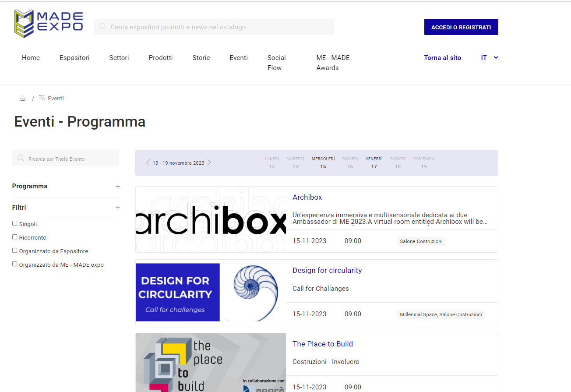Tick the Singoli filter checkbox
The width and height of the screenshot is (571, 392).
tap(15, 223)
